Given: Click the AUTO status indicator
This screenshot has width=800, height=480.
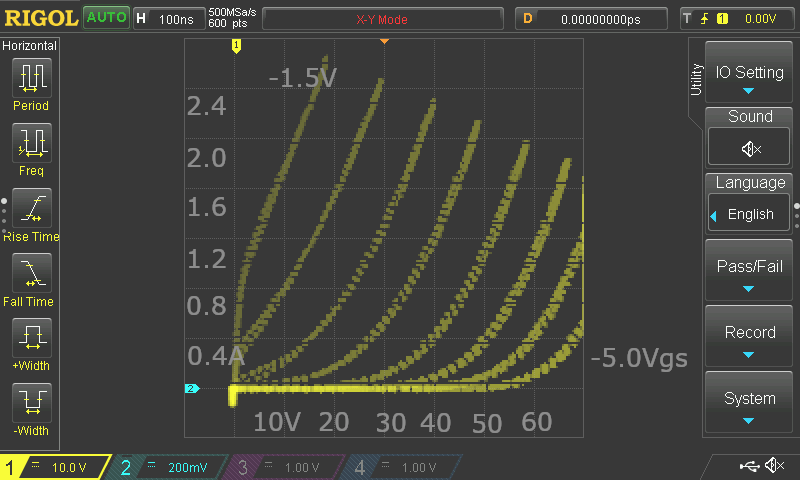Looking at the screenshot, I should [106, 18].
